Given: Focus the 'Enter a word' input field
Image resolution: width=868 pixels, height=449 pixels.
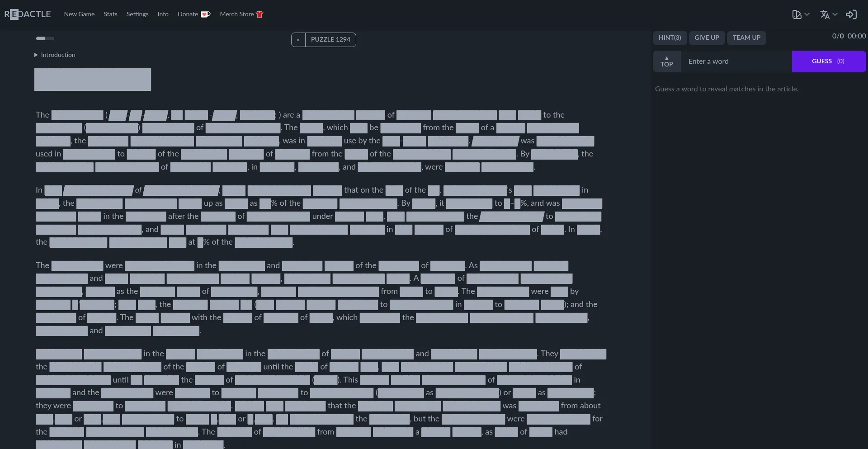Looking at the screenshot, I should (736, 61).
